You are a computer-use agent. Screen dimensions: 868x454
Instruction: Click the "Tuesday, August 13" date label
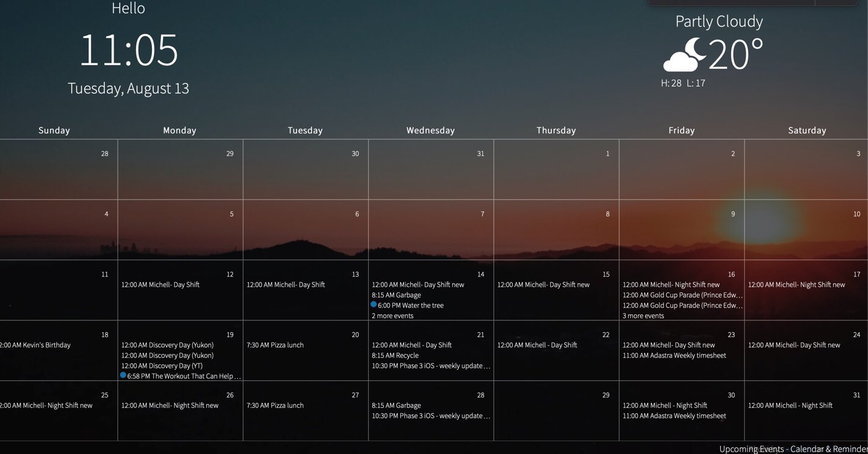(x=128, y=88)
